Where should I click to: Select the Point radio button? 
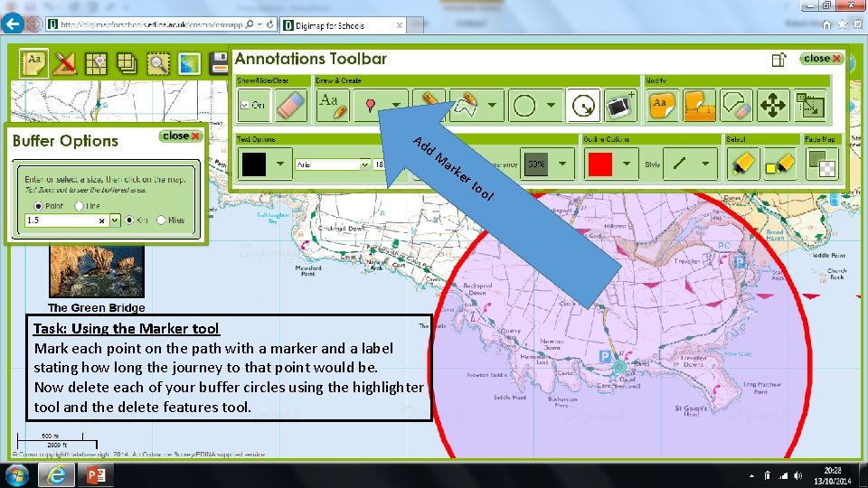38,206
